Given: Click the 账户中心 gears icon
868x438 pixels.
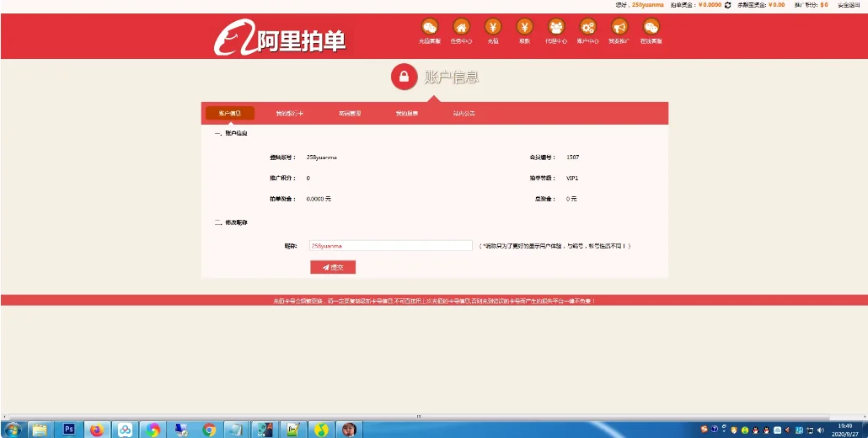Looking at the screenshot, I should 587,28.
